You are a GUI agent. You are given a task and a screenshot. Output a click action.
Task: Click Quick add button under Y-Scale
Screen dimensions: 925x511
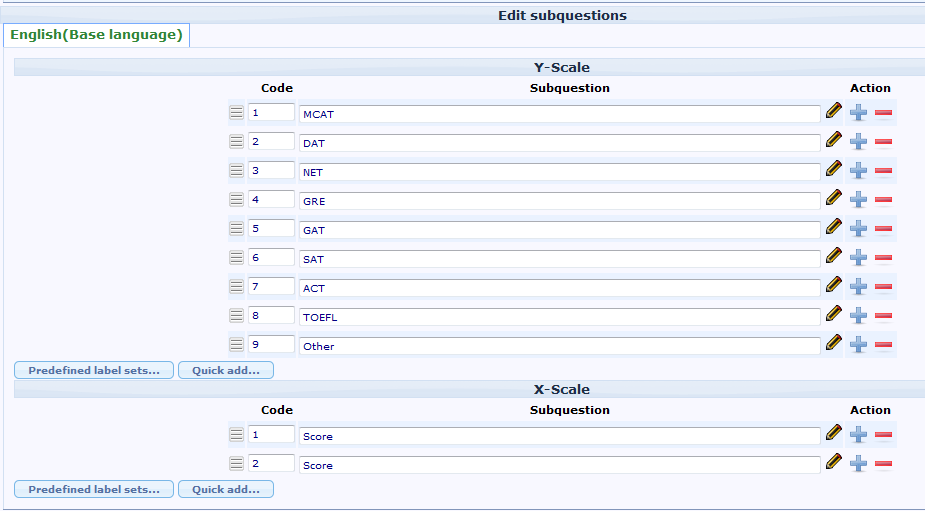pos(226,370)
